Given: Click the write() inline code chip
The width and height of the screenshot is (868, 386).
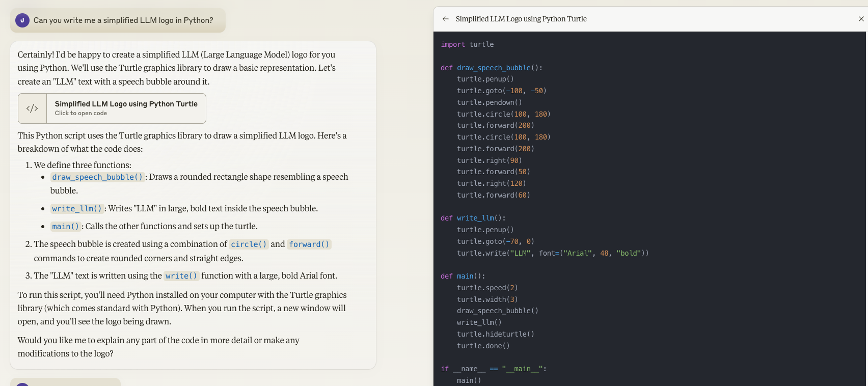Looking at the screenshot, I should (x=181, y=276).
